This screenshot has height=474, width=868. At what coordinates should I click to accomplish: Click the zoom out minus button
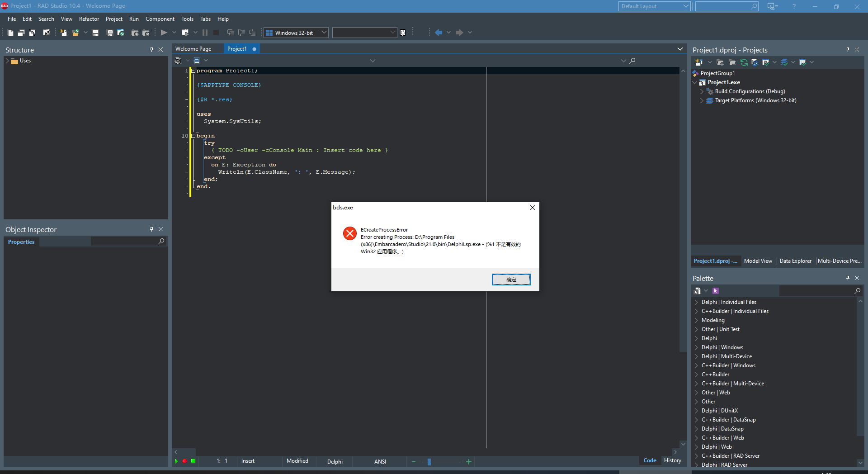pyautogui.click(x=414, y=462)
